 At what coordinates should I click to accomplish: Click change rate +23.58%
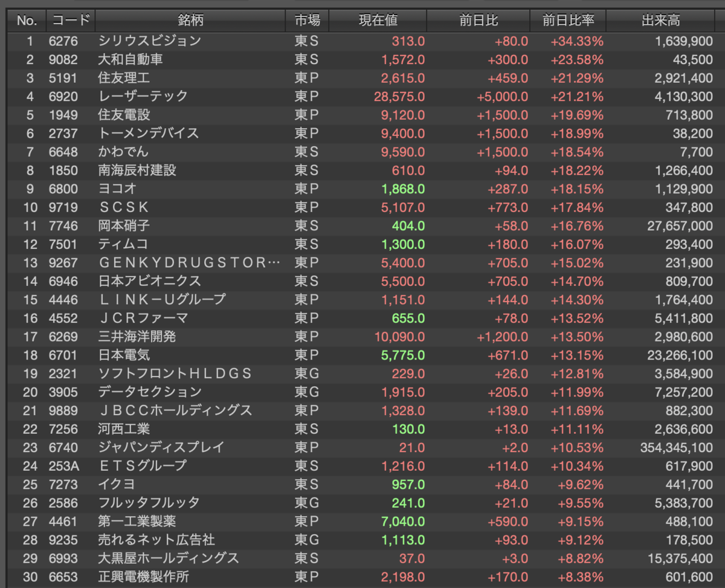tap(576, 60)
